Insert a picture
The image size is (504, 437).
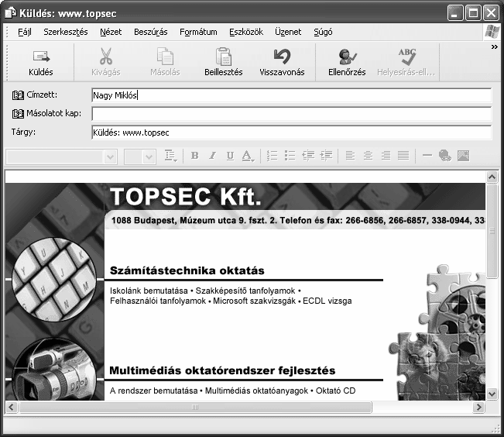(x=463, y=156)
